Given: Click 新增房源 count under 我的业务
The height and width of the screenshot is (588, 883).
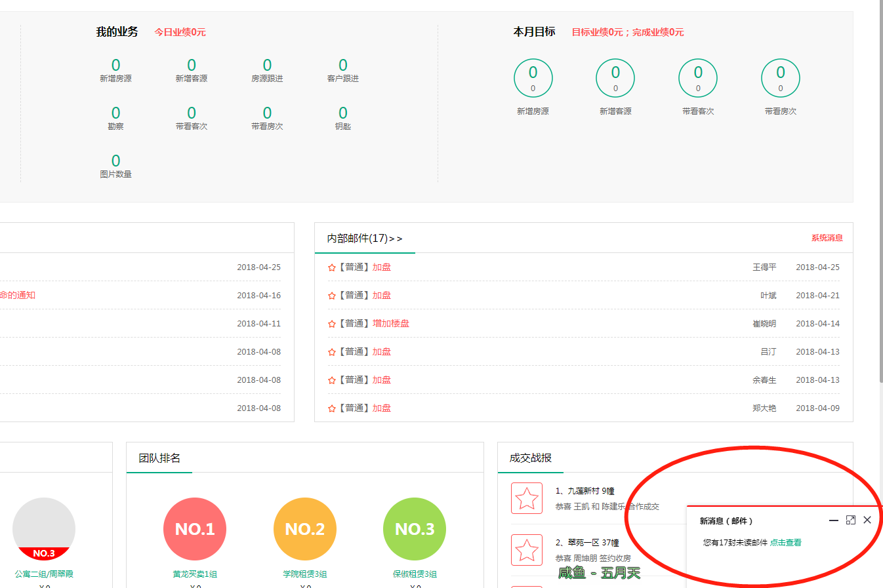Looking at the screenshot, I should click(115, 65).
